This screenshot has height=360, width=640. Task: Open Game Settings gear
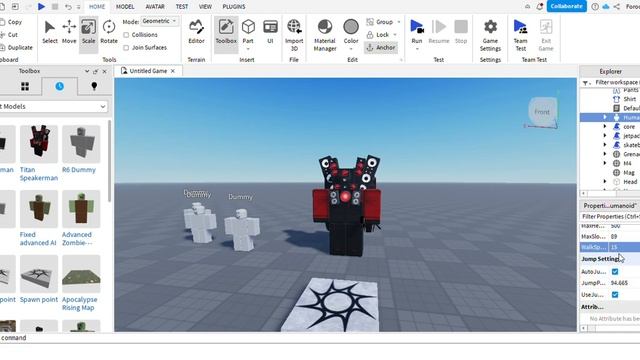pyautogui.click(x=490, y=36)
